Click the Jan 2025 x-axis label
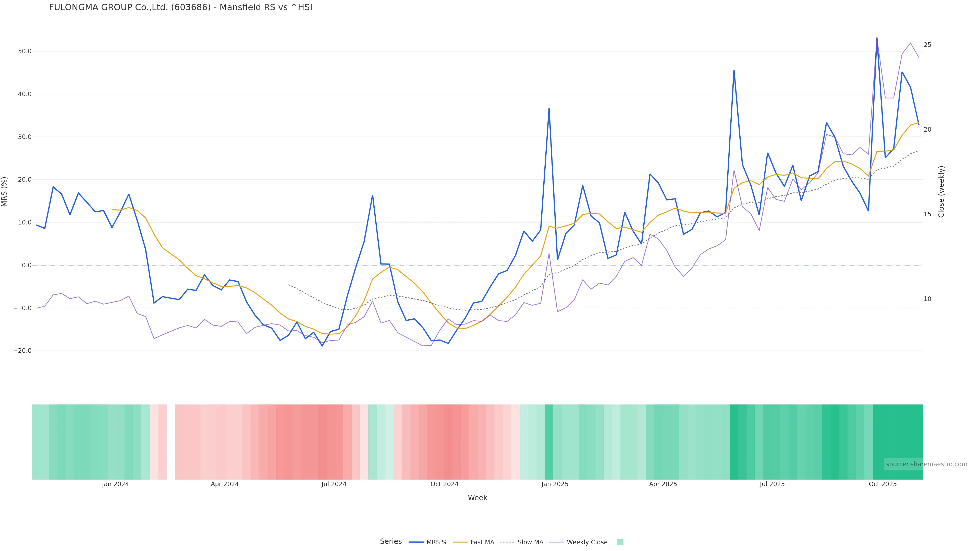 pos(555,484)
